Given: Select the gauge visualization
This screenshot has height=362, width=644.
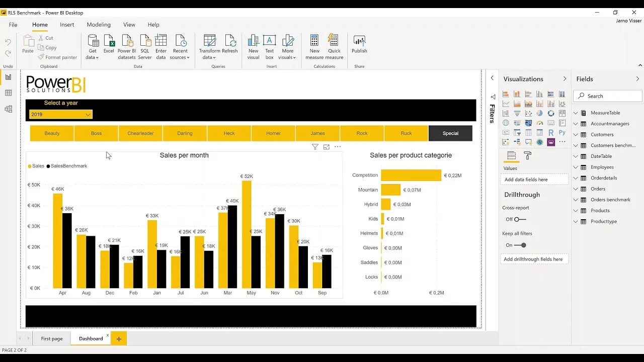Looking at the screenshot, I should tap(539, 123).
